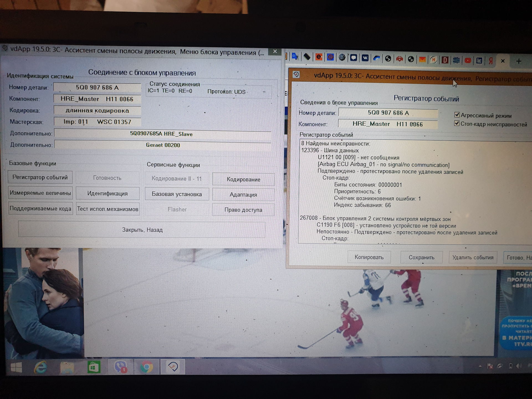
Task: Show hidden system tray icons
Action: (480, 366)
